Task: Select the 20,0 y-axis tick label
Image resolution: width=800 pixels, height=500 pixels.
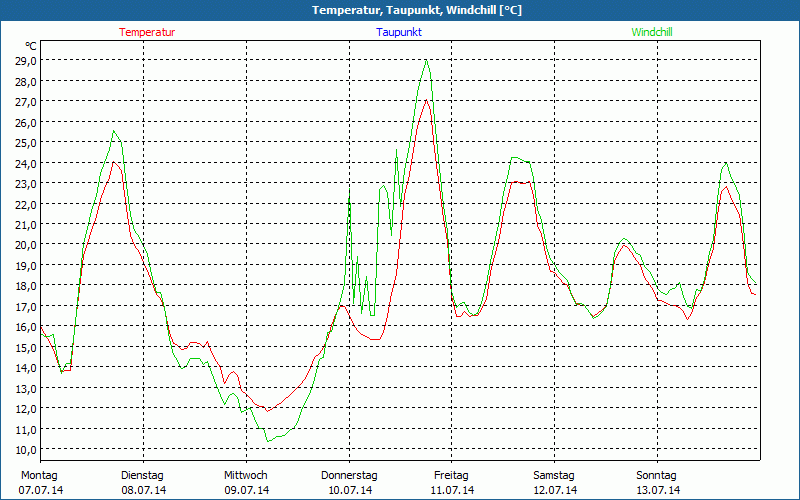Action: (26, 244)
